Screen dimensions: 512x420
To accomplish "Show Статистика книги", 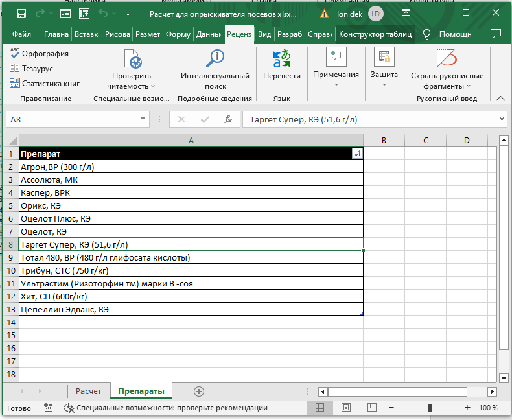I will click(x=45, y=84).
